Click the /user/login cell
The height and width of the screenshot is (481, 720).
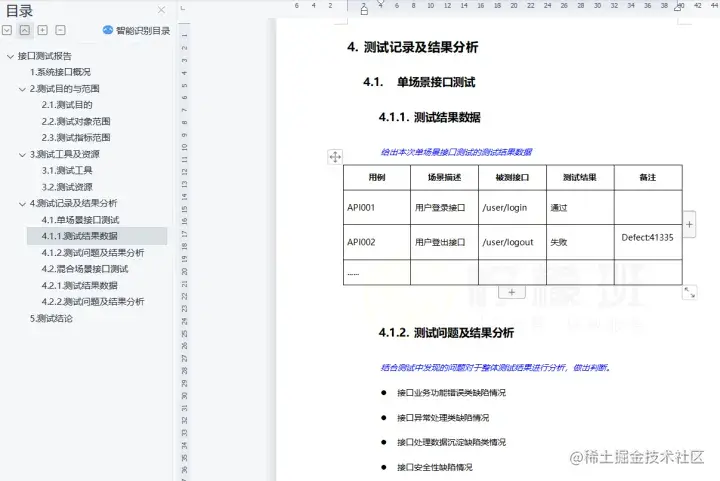click(x=512, y=207)
